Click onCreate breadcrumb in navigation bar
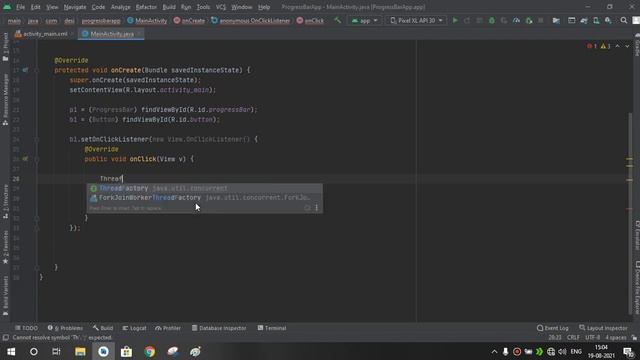The width and height of the screenshot is (640, 360). 189,20
